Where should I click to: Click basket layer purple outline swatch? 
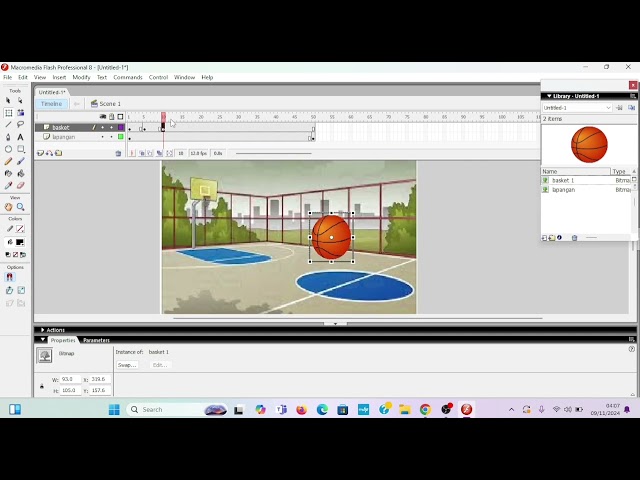(121, 127)
